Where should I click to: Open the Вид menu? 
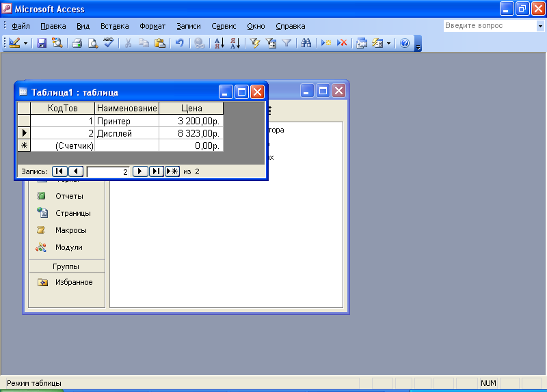click(83, 26)
